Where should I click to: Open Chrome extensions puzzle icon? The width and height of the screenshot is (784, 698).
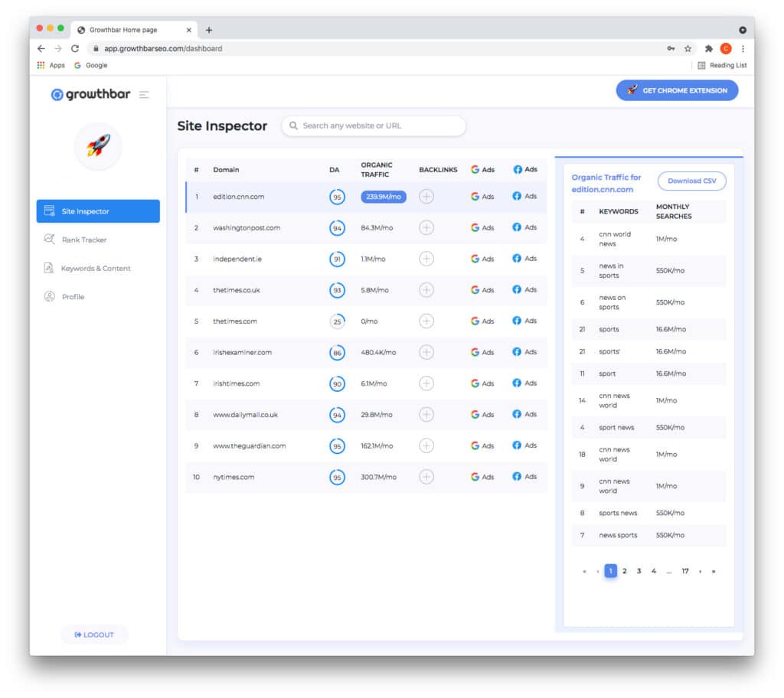pos(708,48)
